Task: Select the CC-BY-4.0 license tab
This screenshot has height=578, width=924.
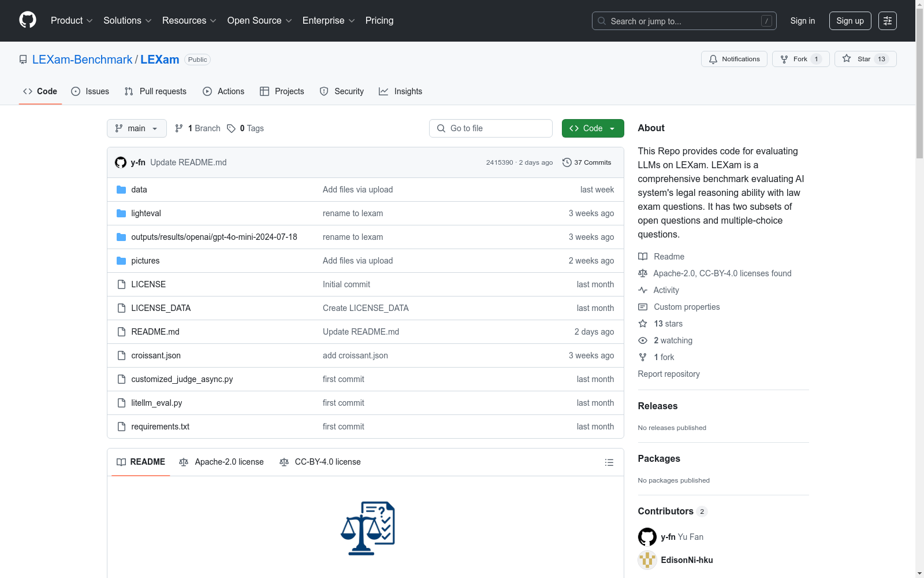Action: [320, 462]
